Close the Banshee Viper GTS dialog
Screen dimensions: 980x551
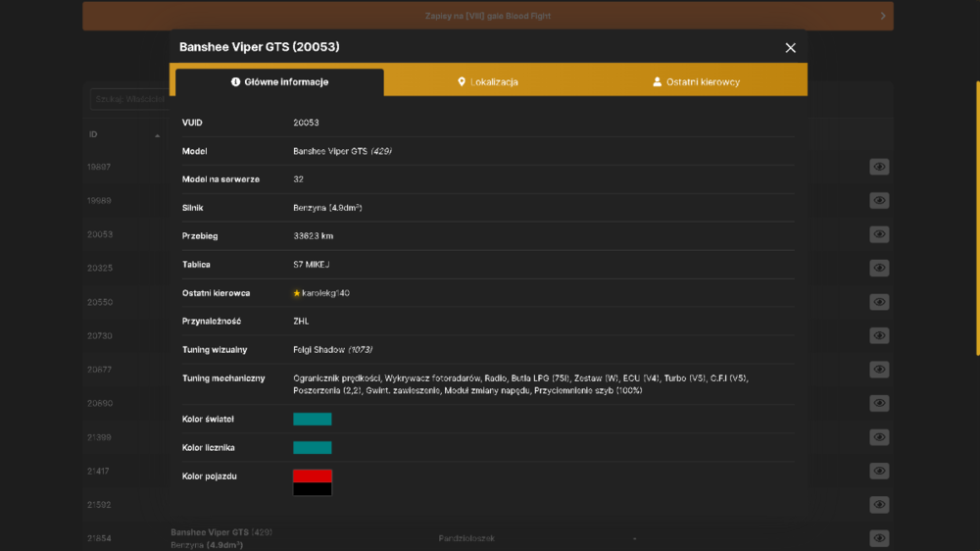790,47
